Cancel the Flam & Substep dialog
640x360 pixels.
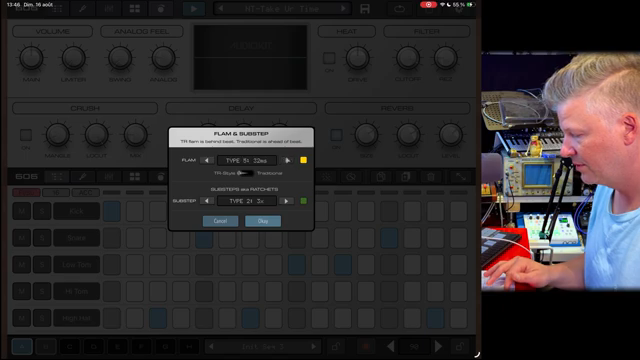point(220,221)
